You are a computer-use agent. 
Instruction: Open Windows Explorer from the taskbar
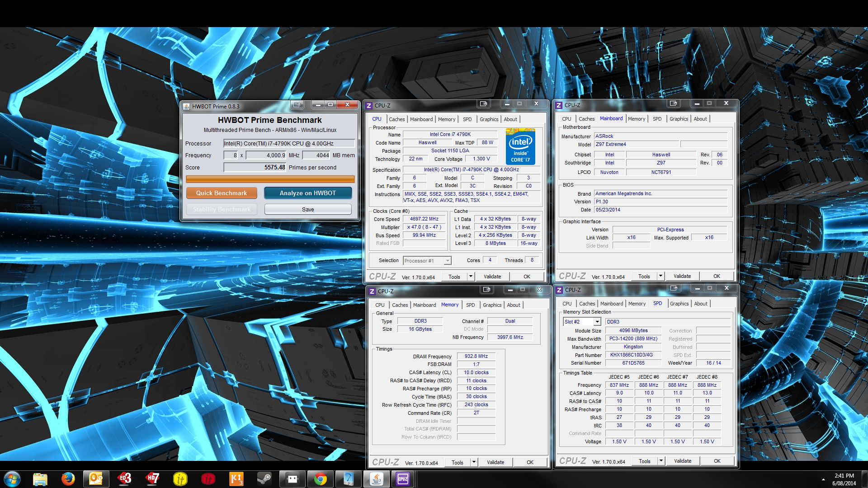40,479
